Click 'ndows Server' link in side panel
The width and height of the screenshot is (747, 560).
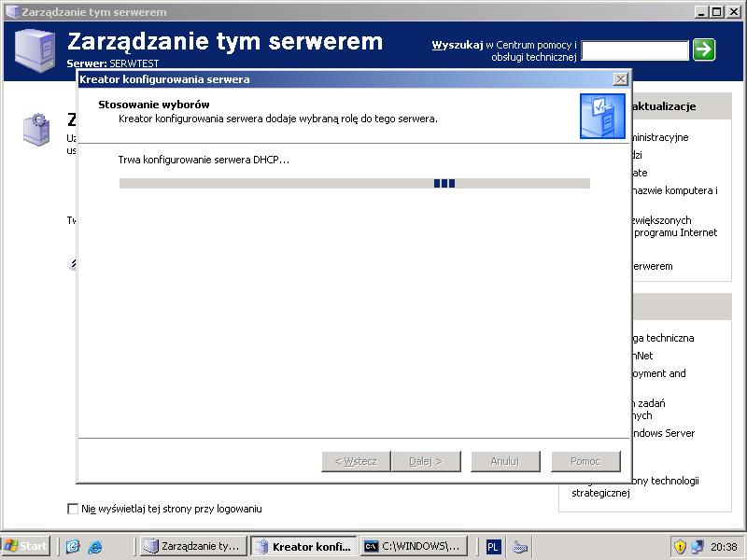pos(663,433)
